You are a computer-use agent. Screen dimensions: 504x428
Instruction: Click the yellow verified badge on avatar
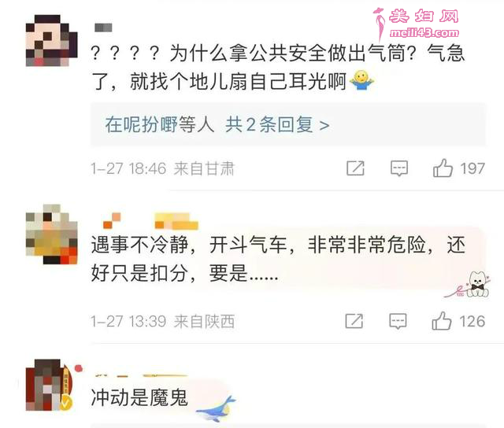tap(66, 402)
